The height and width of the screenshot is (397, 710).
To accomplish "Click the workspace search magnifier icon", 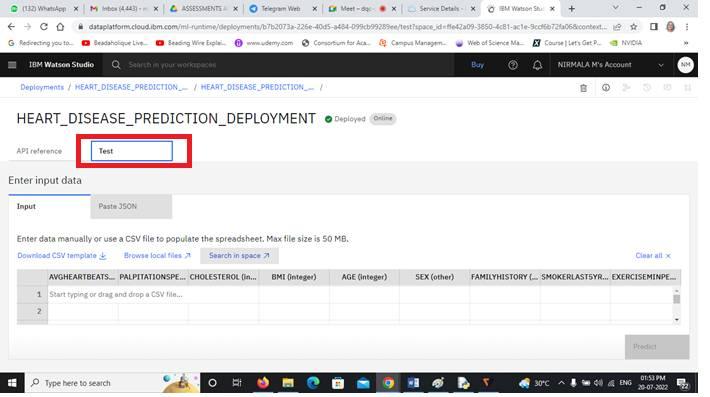I will 116,65.
